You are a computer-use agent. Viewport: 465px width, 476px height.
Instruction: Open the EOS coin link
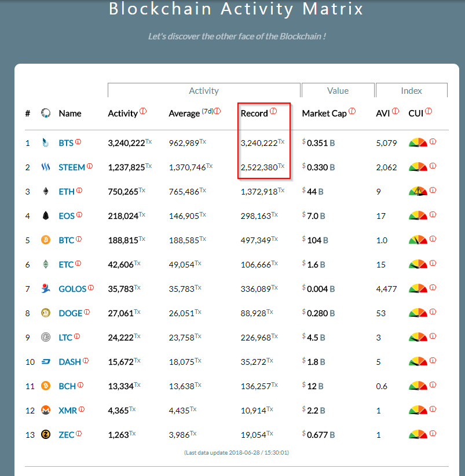67,216
